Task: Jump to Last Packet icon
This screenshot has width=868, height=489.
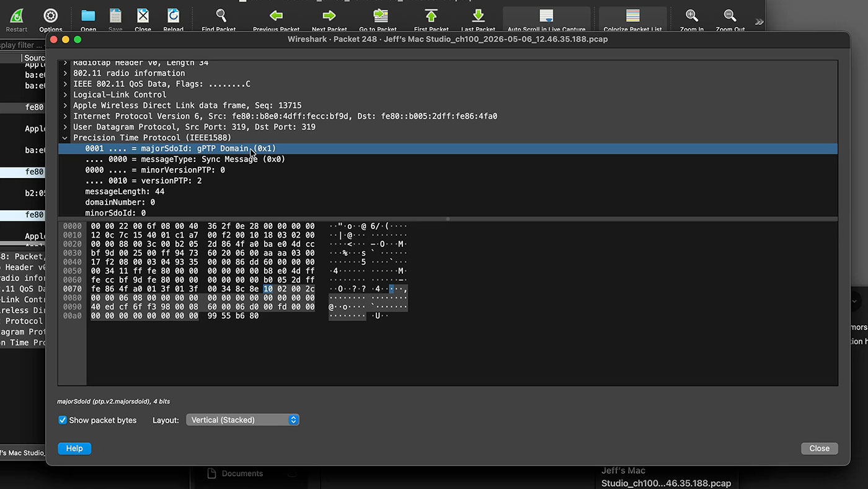Action: (x=478, y=16)
